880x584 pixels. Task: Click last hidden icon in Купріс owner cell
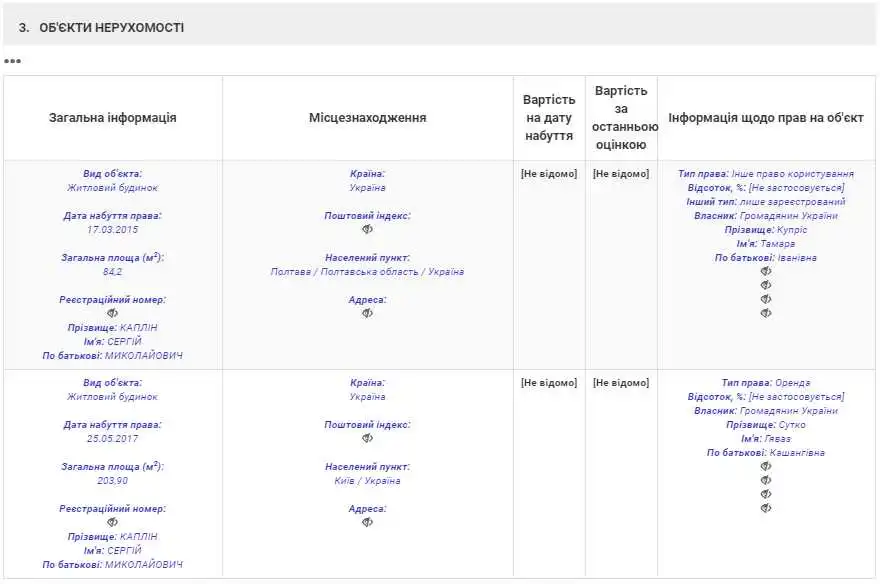point(766,313)
